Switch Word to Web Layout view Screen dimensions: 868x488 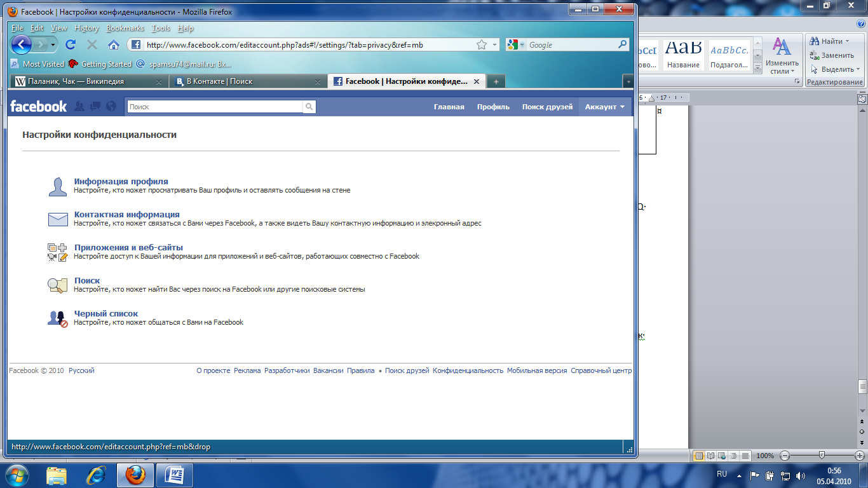pyautogui.click(x=722, y=456)
